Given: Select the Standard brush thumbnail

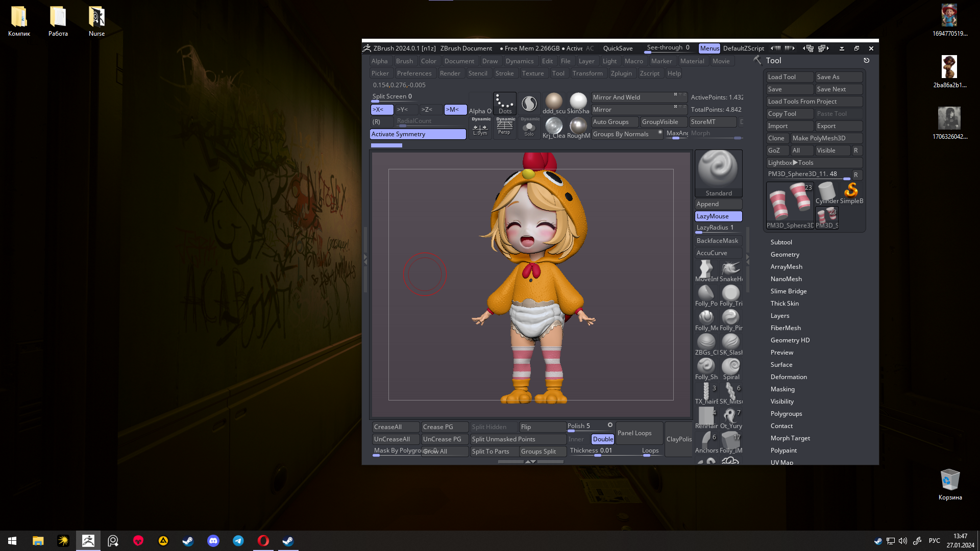Looking at the screenshot, I should pos(718,173).
